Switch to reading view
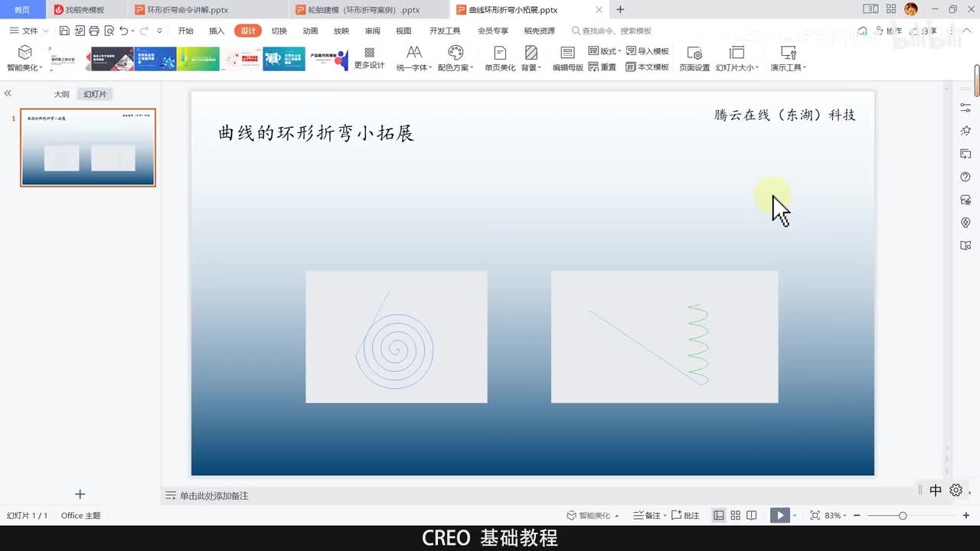This screenshot has height=551, width=980. tap(752, 516)
